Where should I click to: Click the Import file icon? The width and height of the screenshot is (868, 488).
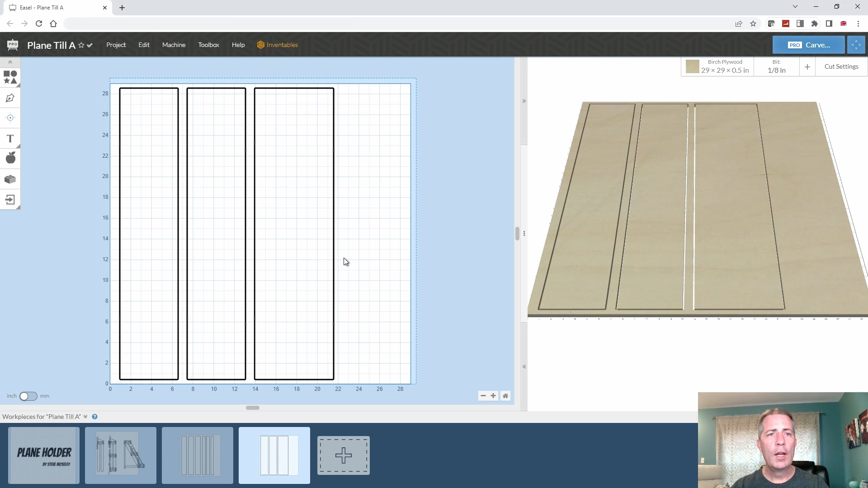point(10,200)
